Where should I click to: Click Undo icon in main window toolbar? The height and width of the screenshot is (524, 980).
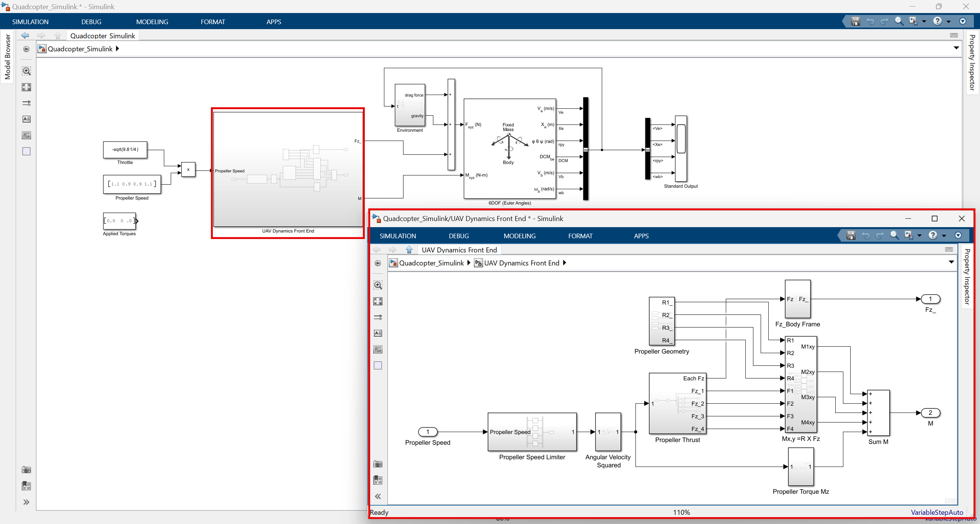[x=870, y=21]
